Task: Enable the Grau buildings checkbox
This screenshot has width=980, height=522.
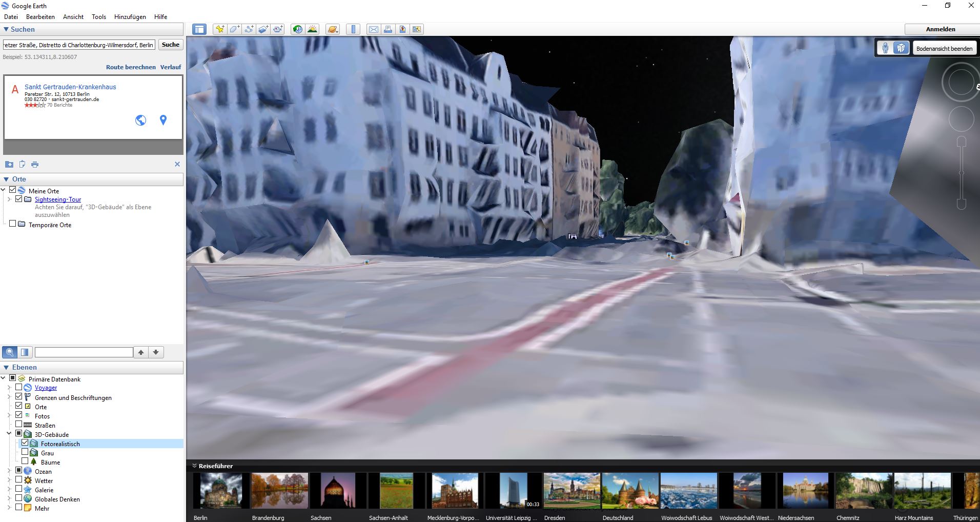Action: [x=25, y=452]
